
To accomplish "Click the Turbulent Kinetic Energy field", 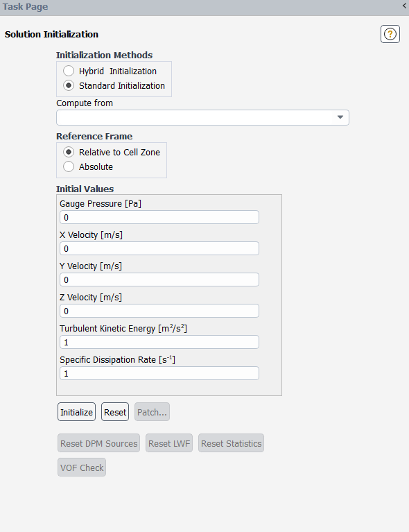I will click(x=159, y=342).
